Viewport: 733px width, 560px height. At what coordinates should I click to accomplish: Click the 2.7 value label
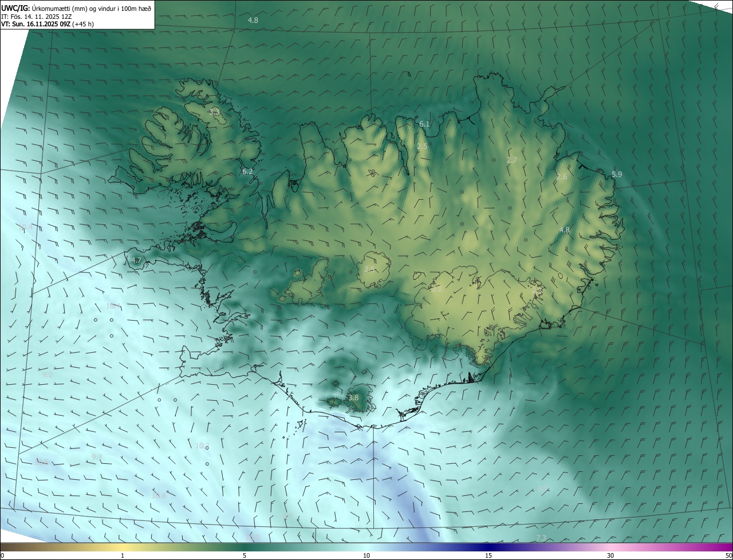pos(512,160)
